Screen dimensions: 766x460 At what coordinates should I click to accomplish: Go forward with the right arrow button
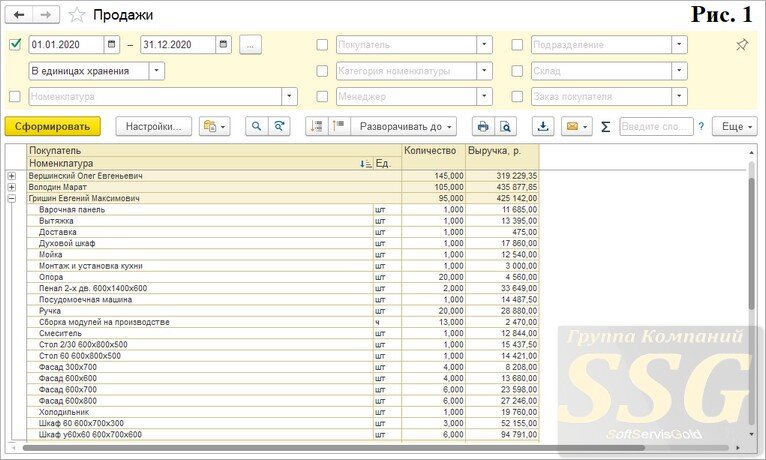(46, 15)
